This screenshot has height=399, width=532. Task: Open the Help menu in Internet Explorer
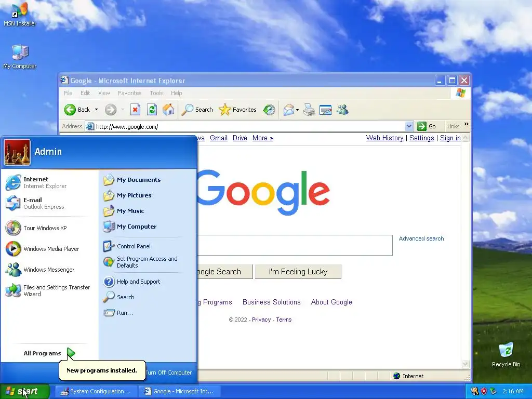pos(176,93)
